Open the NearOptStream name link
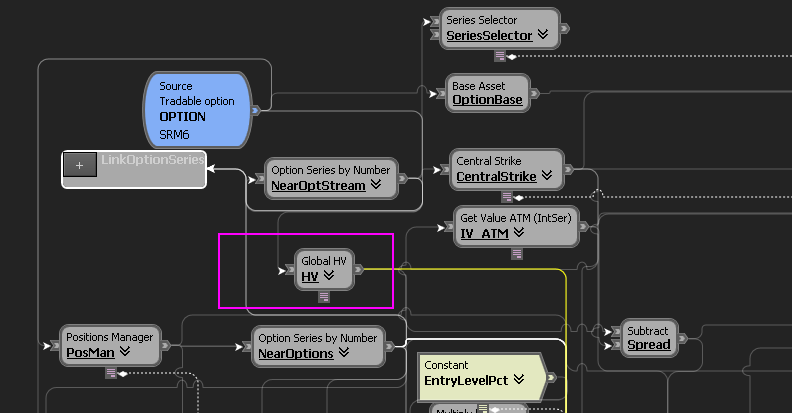 click(318, 186)
